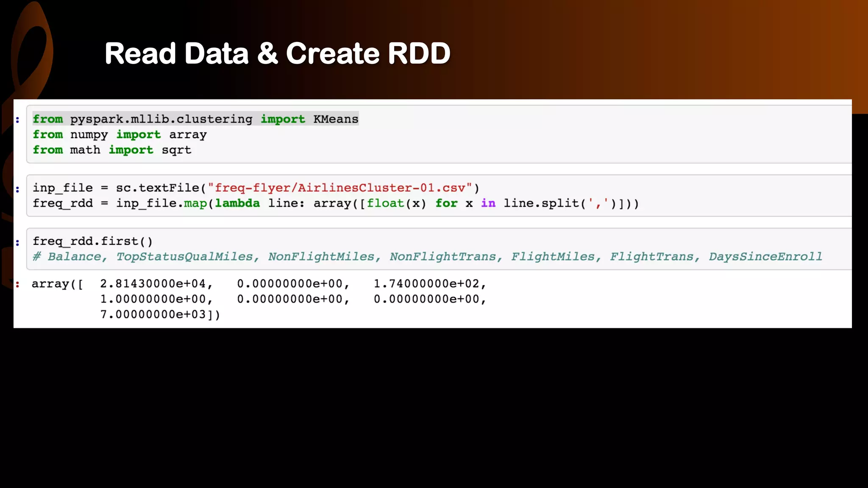Viewport: 868px width, 488px height.
Task: Click 'FlightMiles' in the comment
Action: 553,257
